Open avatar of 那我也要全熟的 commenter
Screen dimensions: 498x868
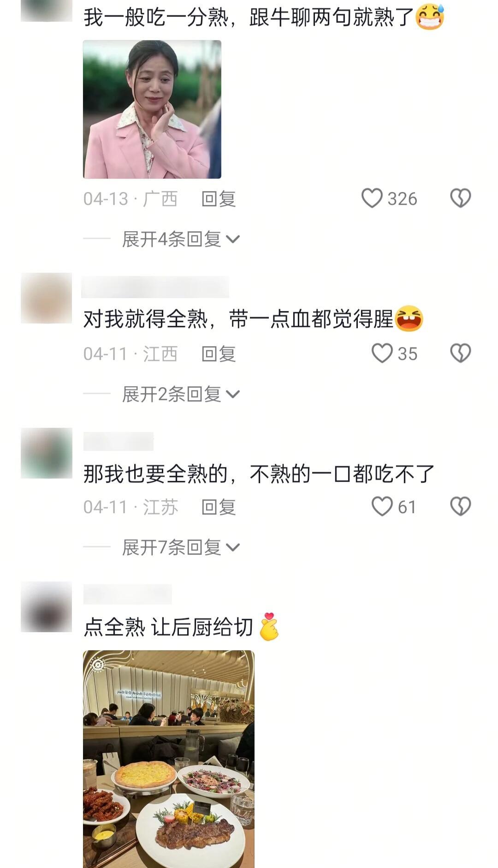[x=47, y=453]
